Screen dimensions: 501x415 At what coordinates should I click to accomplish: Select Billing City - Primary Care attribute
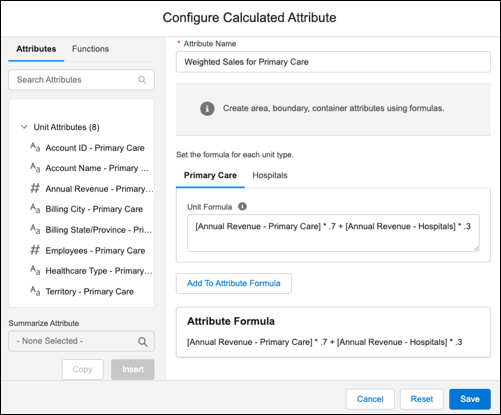tap(94, 209)
